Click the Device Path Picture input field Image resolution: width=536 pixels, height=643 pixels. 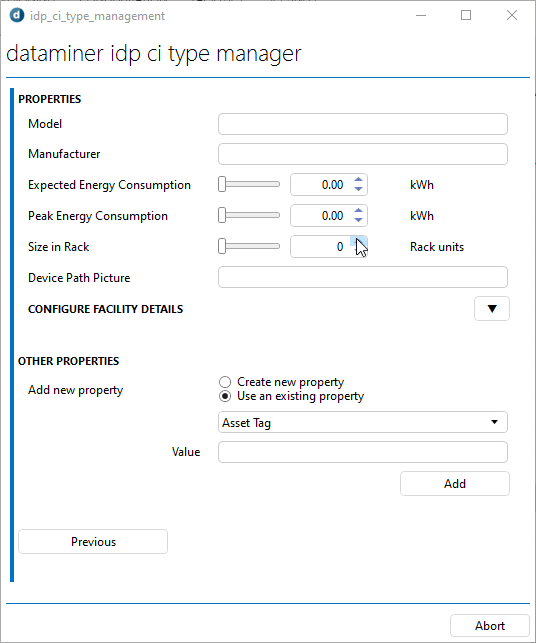(363, 277)
